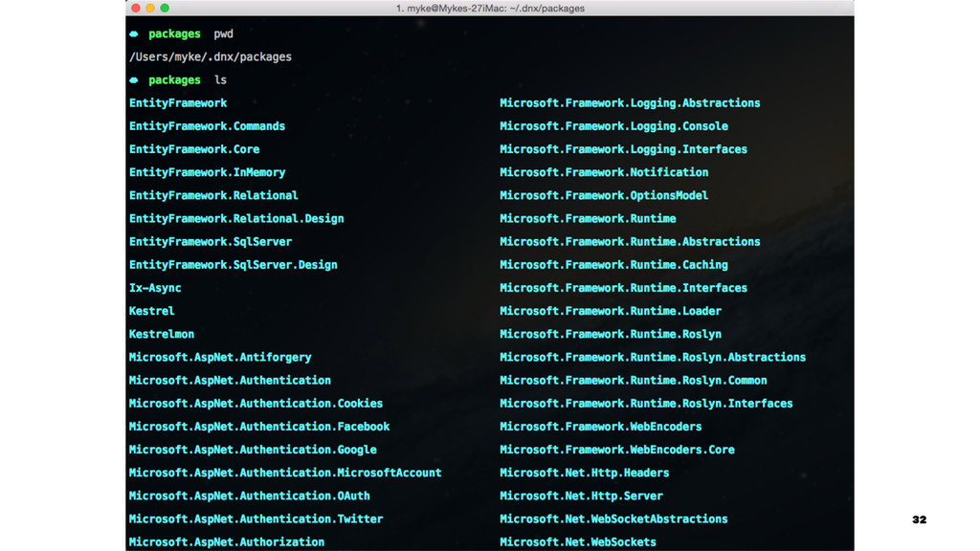
Task: Click the pwd command text
Action: coord(223,33)
